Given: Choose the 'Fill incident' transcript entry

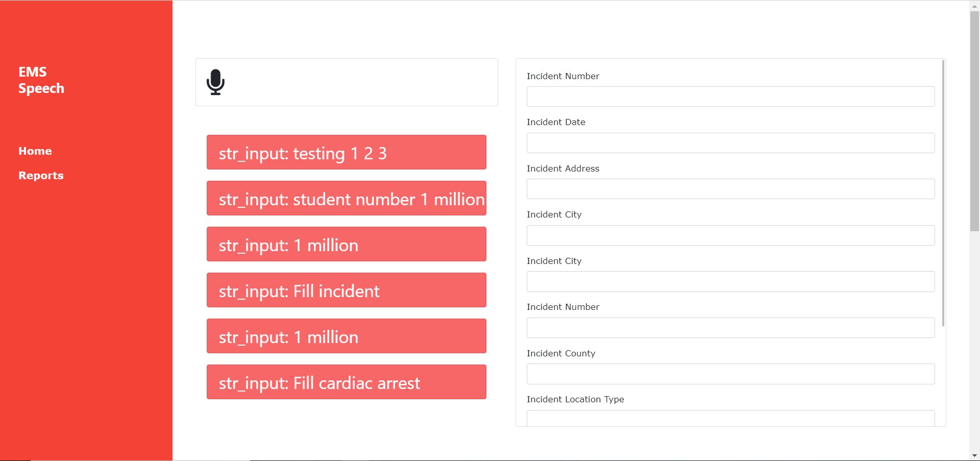Looking at the screenshot, I should [x=347, y=290].
